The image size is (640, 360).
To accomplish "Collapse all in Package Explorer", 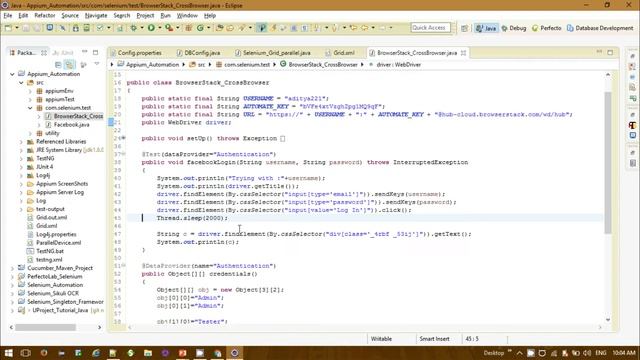I will pos(58,64).
